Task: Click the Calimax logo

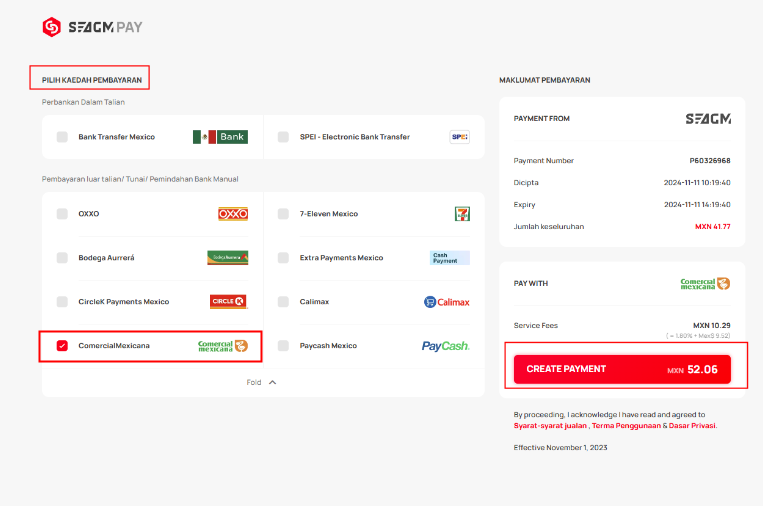Action: 447,302
